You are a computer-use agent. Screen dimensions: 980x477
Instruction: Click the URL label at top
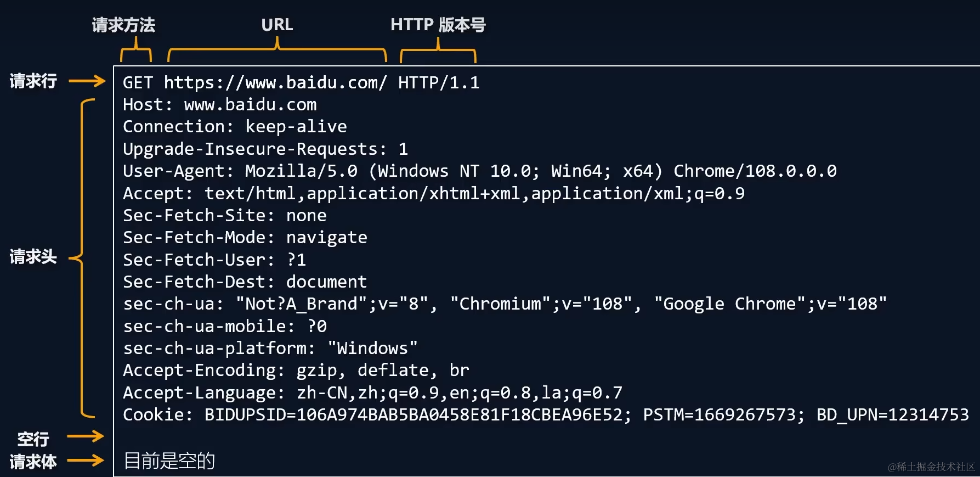(277, 25)
